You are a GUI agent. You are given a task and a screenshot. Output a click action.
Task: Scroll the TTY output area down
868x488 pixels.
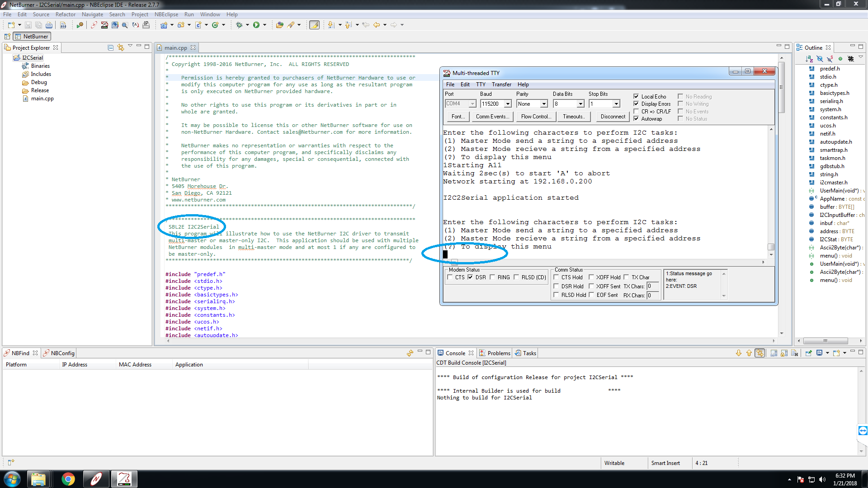771,254
